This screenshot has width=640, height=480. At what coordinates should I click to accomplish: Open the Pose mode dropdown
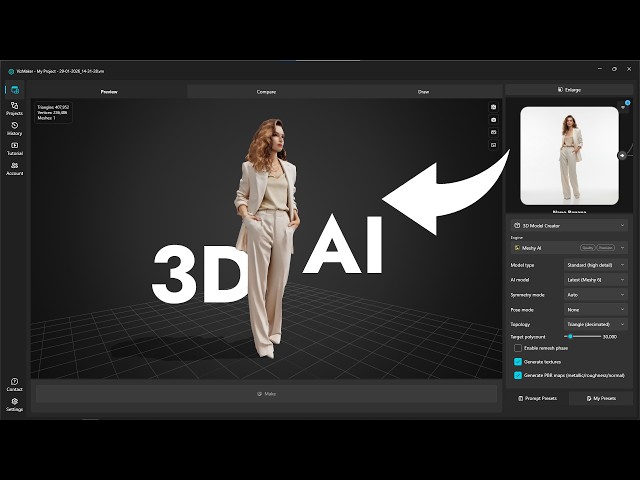tap(596, 309)
